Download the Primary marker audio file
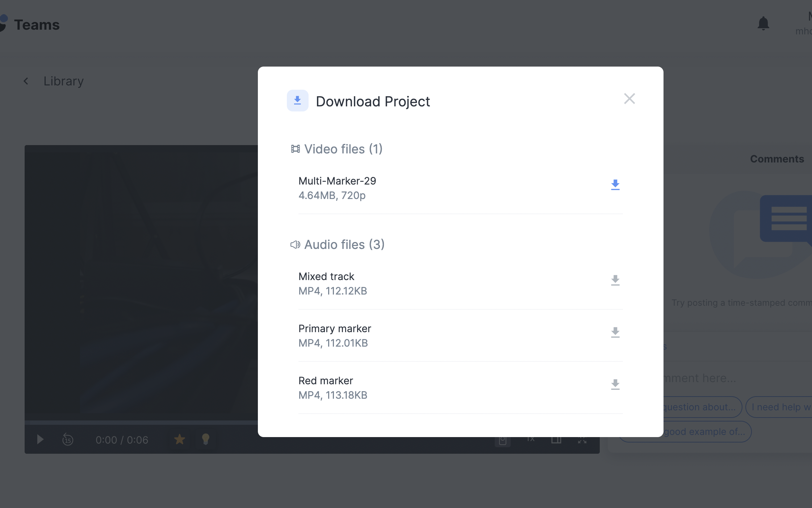 [x=615, y=332]
